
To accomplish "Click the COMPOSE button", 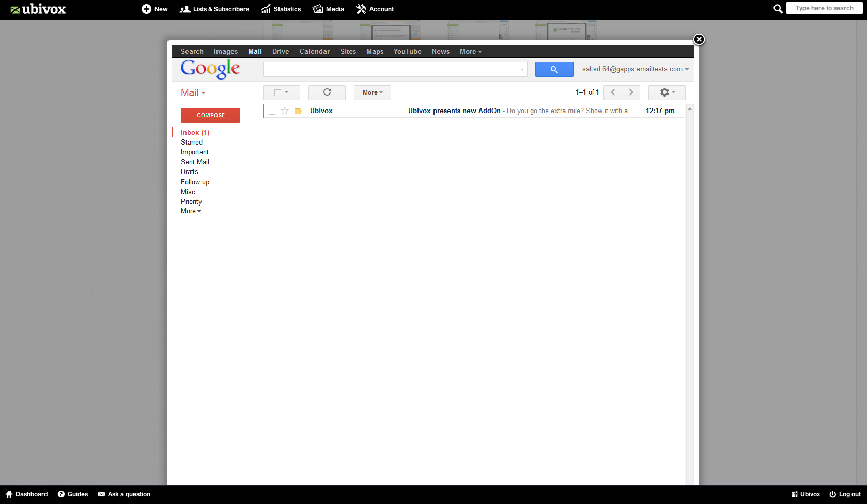I will point(210,115).
